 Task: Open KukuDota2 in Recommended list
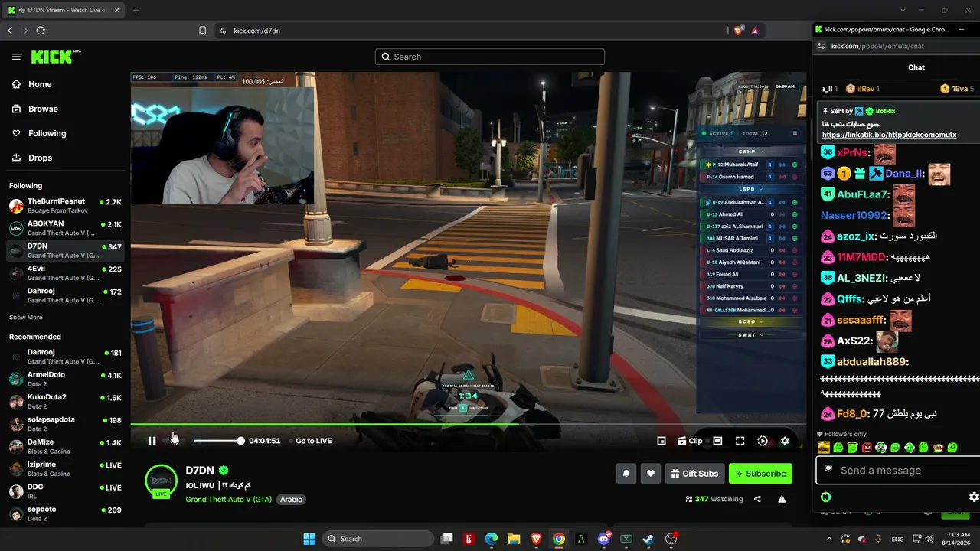click(x=65, y=402)
